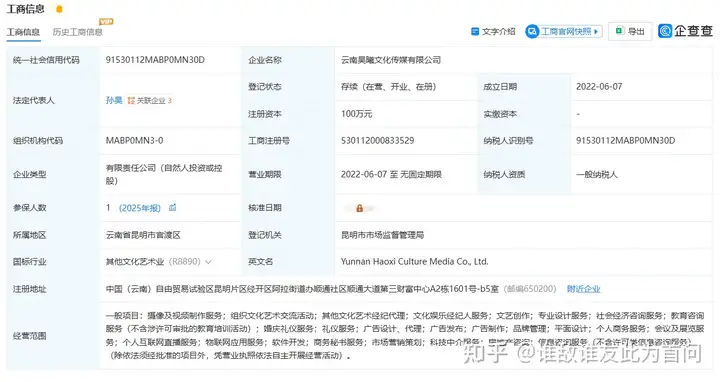Select credit code 91530112MABP0MN30D text

coord(155,60)
